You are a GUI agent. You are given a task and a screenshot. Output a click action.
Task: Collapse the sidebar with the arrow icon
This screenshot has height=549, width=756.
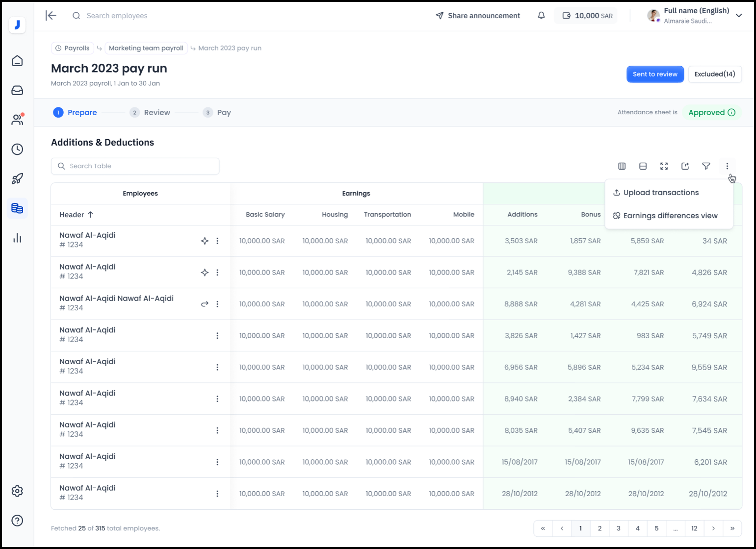click(x=51, y=16)
